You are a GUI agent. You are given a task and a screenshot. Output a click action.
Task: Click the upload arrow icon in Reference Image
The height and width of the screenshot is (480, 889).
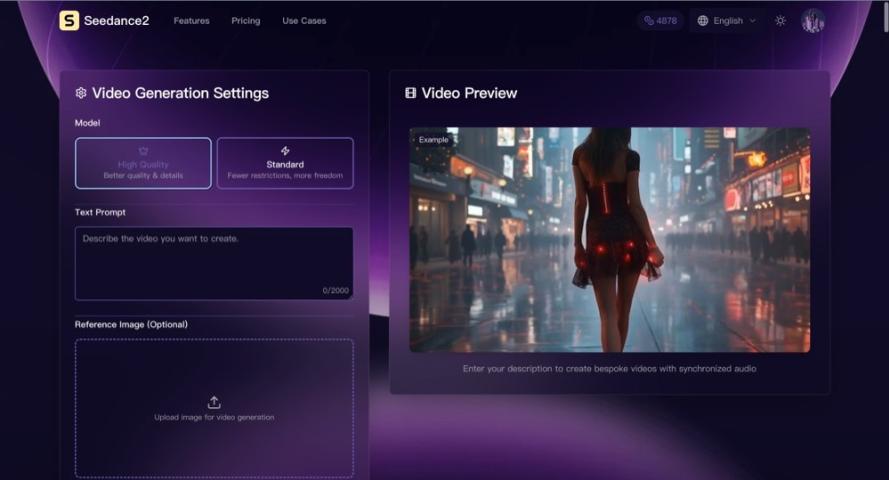click(214, 402)
